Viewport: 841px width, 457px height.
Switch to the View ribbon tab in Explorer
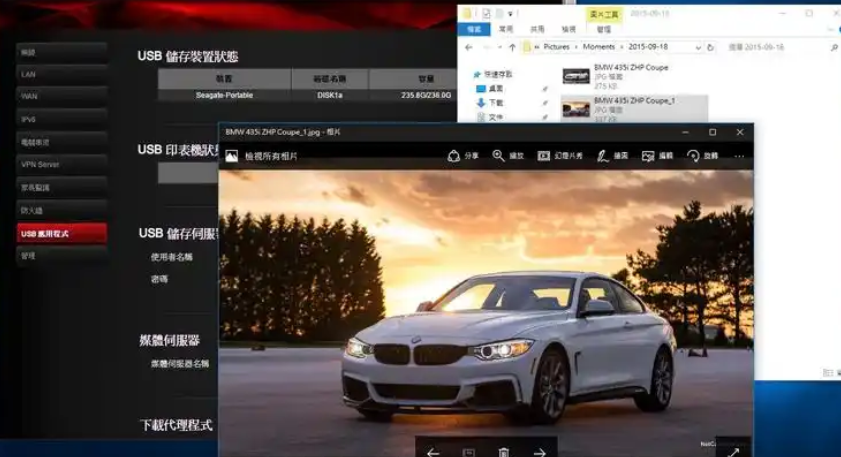(569, 29)
